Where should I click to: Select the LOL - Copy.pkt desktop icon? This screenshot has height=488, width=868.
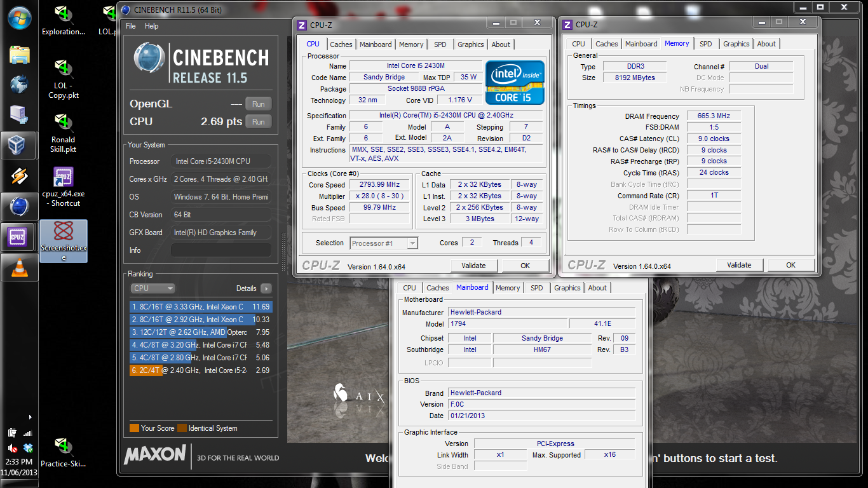(63, 79)
